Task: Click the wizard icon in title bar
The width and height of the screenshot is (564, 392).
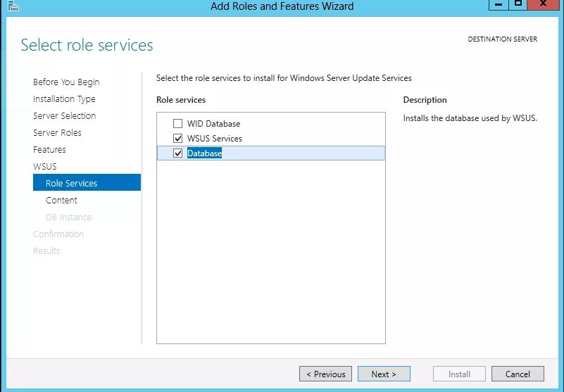Action: tap(13, 6)
